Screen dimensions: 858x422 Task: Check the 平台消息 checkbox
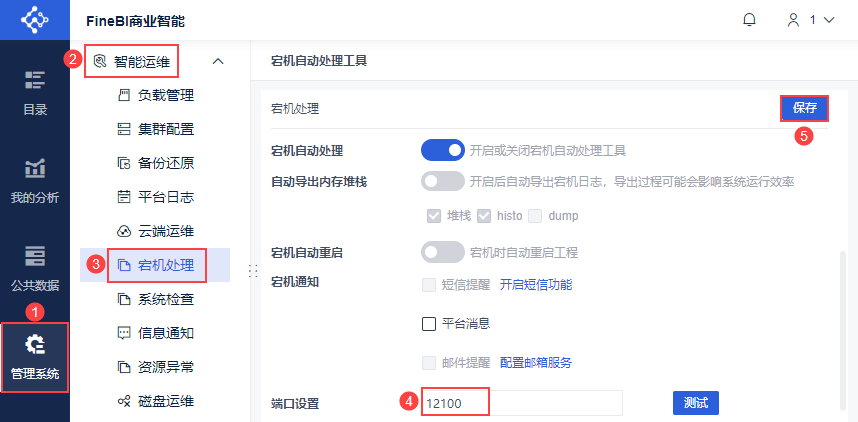coord(429,323)
